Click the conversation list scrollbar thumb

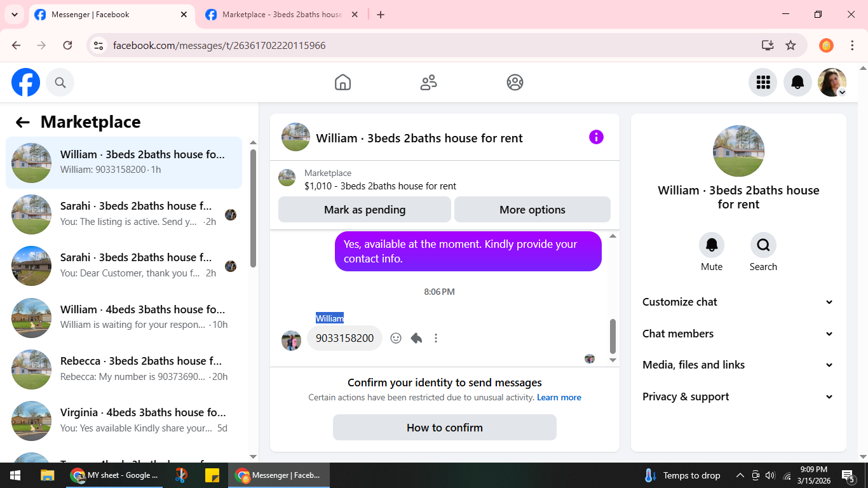click(253, 208)
